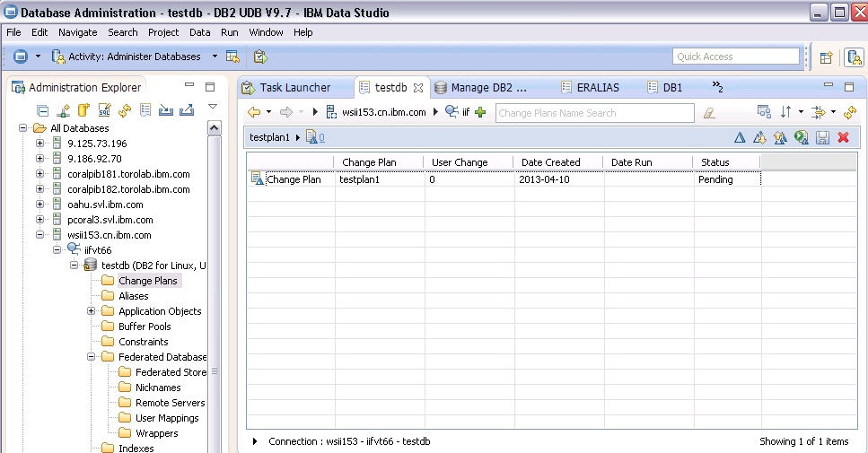Click the filter arrows icon
The height and width of the screenshot is (453, 868).
818,112
